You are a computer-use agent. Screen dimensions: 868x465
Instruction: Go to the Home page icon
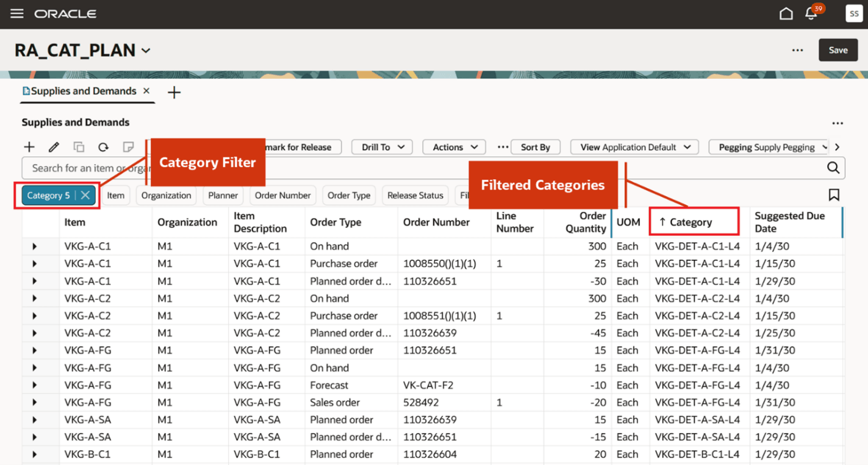[786, 13]
